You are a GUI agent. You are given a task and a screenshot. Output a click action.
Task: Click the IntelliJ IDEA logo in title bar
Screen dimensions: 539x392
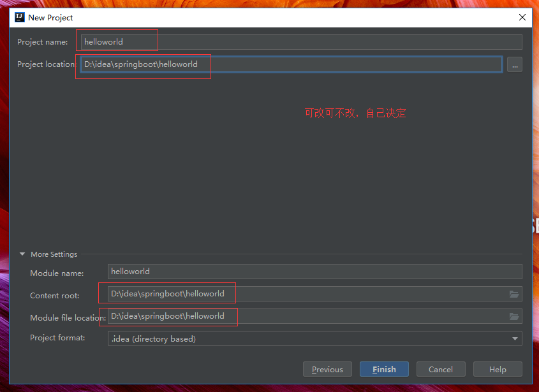(x=20, y=17)
